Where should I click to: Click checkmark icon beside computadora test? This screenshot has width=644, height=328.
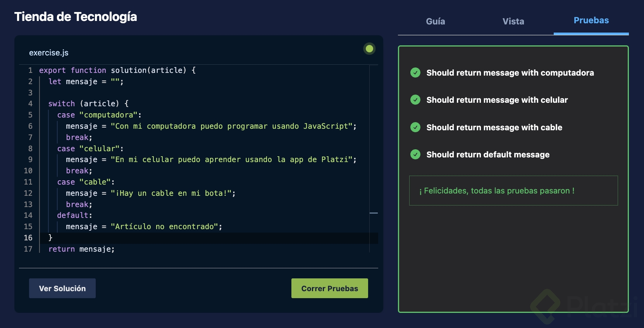[415, 73]
